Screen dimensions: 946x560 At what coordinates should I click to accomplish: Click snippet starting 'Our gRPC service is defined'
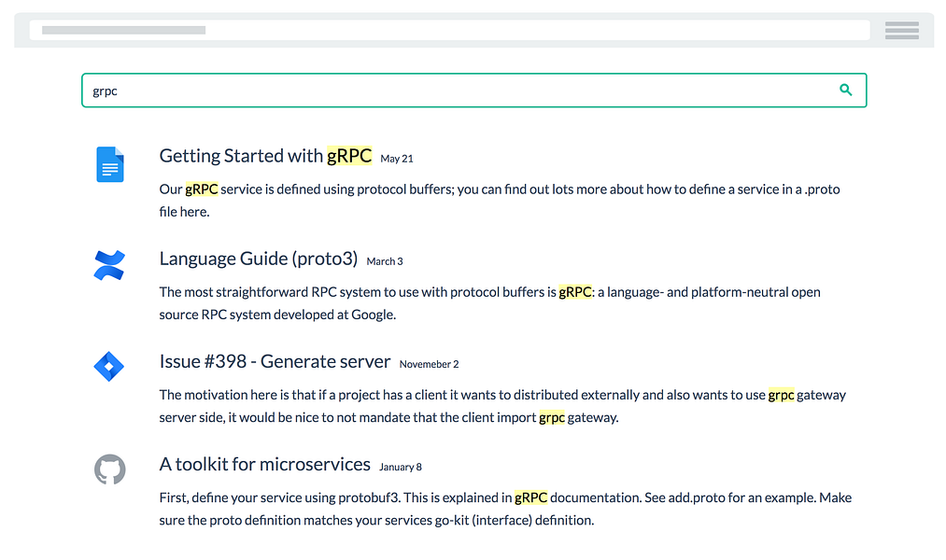(500, 200)
